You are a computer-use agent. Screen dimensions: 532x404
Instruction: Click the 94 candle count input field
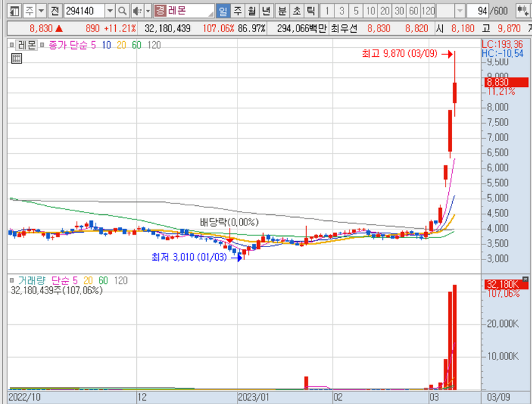point(478,11)
